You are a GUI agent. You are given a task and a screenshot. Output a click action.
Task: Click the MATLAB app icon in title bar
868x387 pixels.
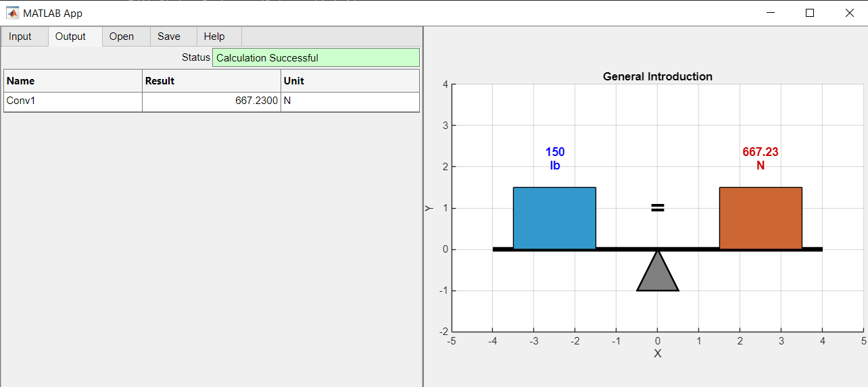(12, 12)
